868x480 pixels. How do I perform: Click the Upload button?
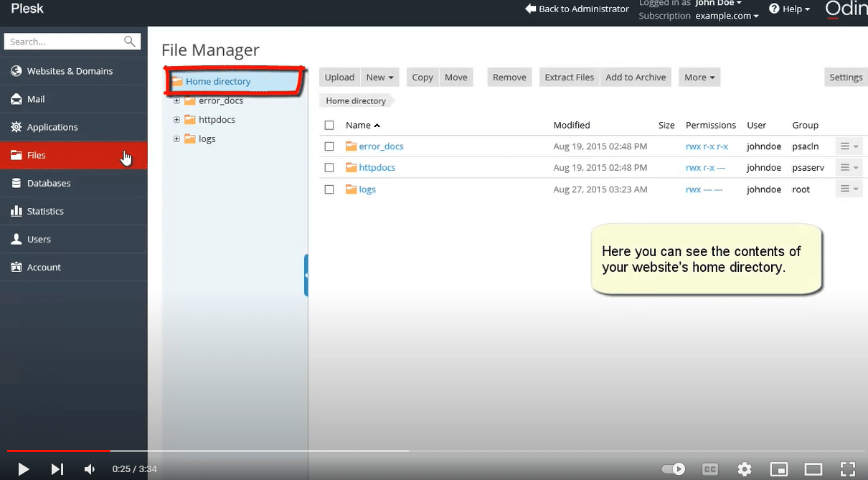click(339, 77)
